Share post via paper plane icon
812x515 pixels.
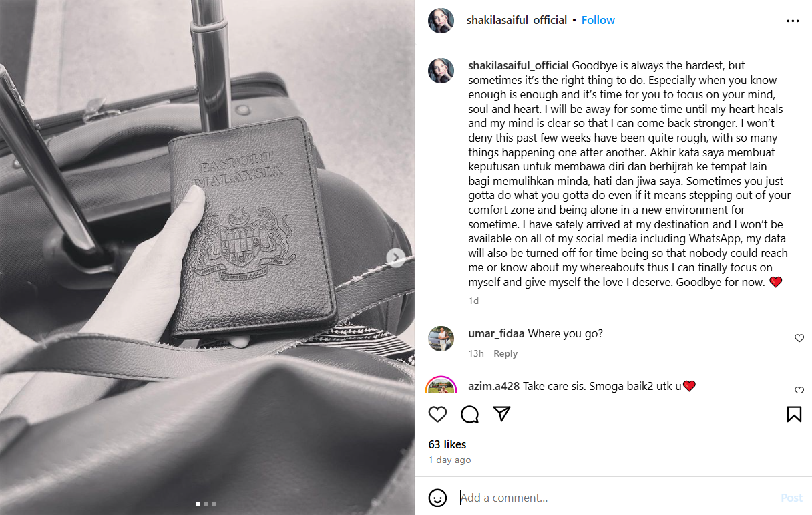click(501, 414)
